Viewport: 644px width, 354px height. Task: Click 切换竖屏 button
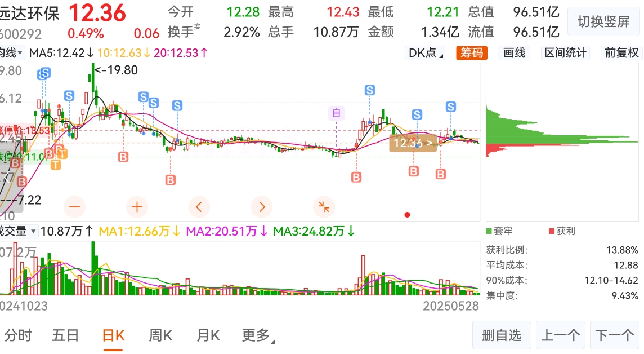[x=603, y=21]
